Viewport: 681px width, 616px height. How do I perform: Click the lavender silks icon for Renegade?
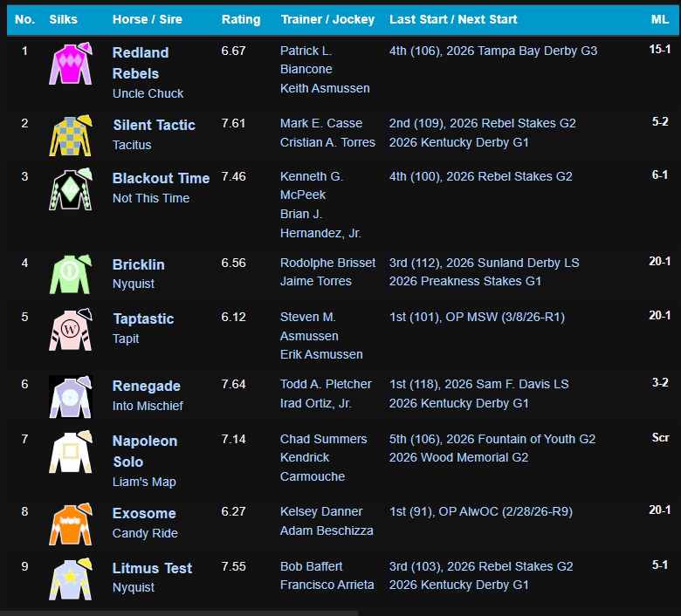click(71, 396)
